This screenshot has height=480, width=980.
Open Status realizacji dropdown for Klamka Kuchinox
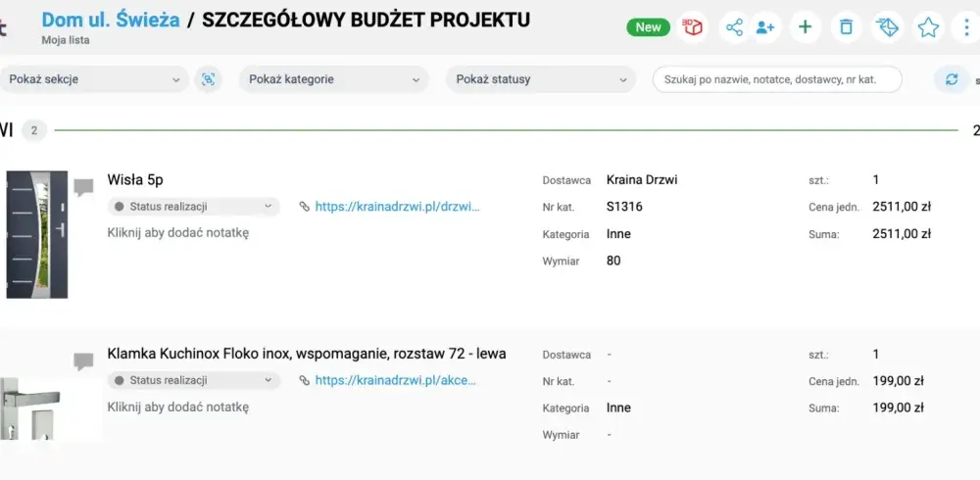194,380
